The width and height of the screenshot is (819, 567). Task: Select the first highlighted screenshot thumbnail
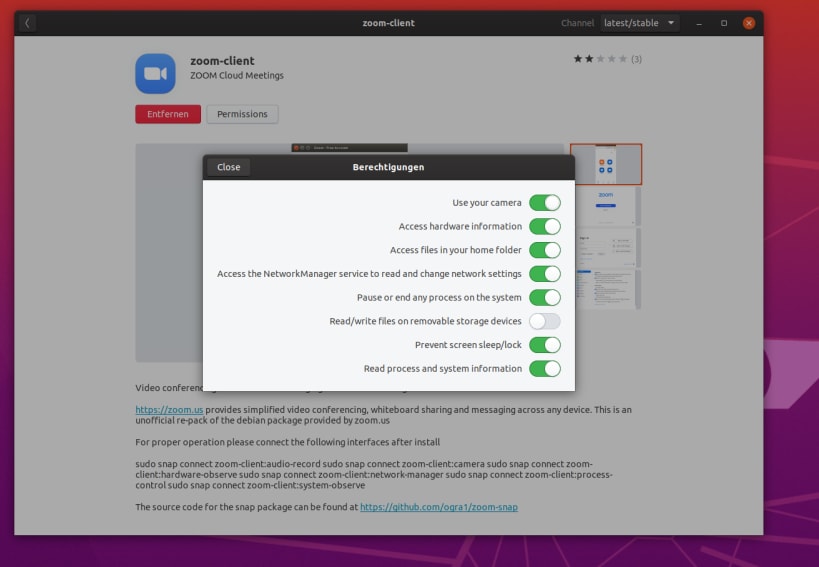pos(606,164)
